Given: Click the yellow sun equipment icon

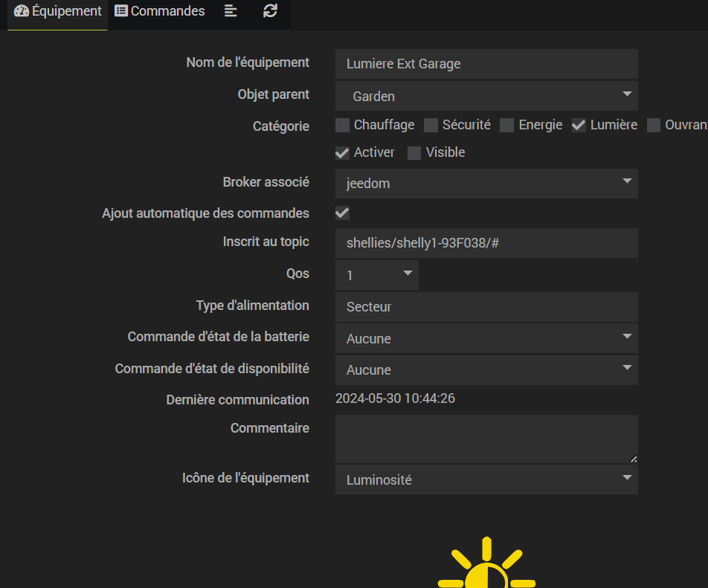Looking at the screenshot, I should coord(486,565).
